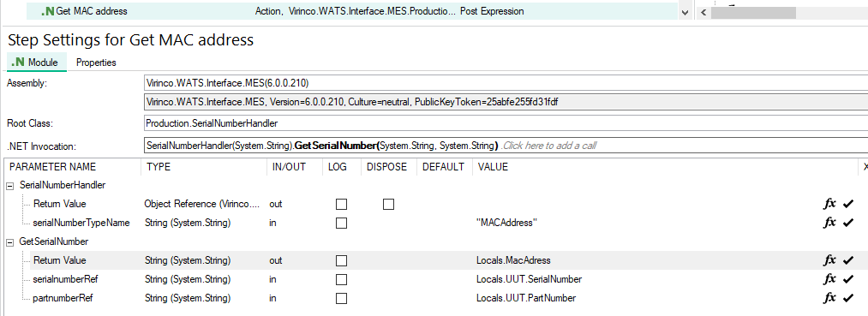Image resolution: width=868 pixels, height=316 pixels.
Task: Click the IN/OUT column header
Action: 289,167
